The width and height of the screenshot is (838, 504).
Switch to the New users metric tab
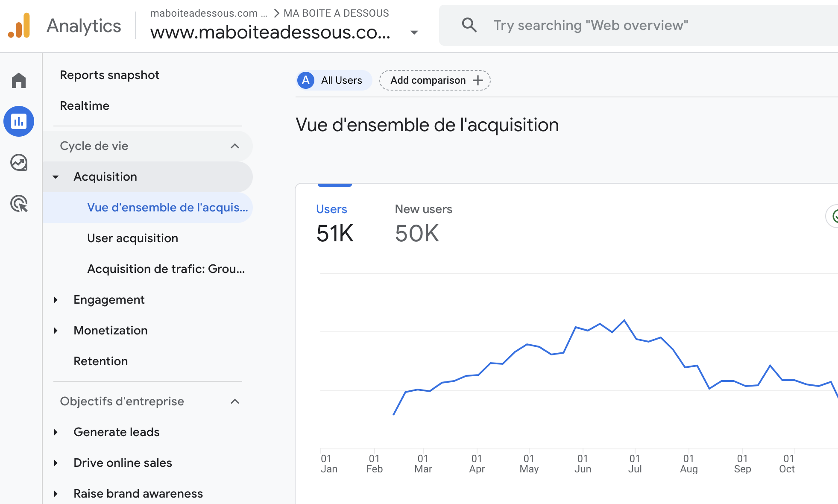(423, 223)
